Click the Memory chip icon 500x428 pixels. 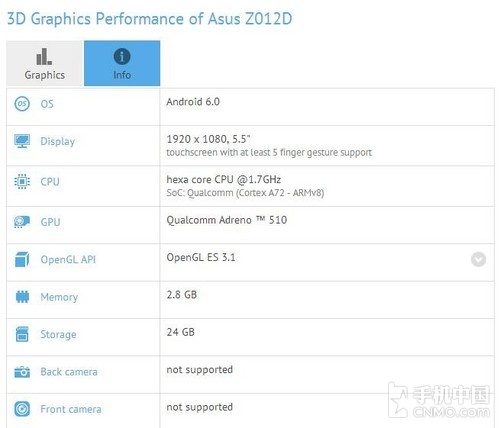click(x=22, y=297)
